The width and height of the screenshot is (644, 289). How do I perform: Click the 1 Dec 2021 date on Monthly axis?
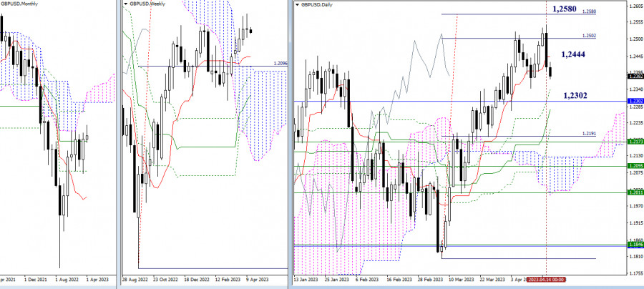pos(35,280)
